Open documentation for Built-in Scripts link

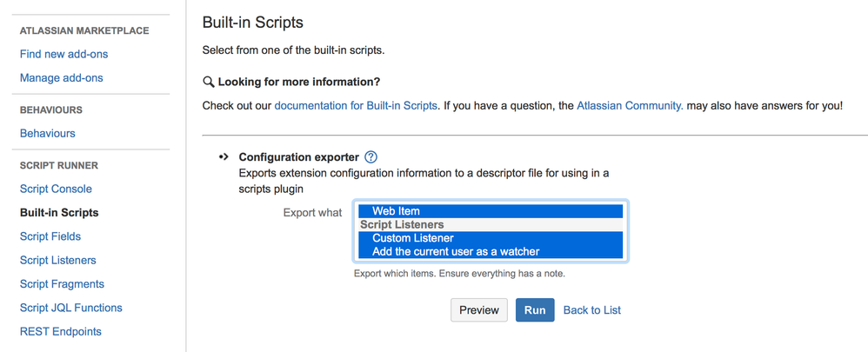[x=356, y=106]
